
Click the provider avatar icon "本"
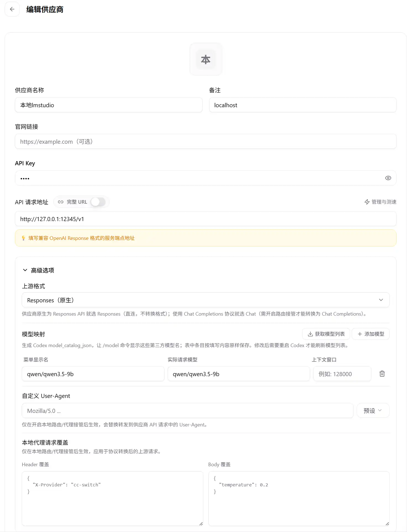(206, 59)
